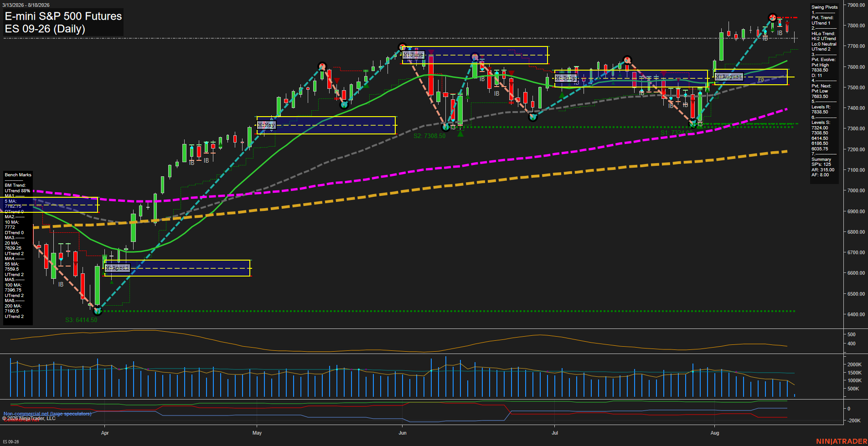Image resolution: width=868 pixels, height=446 pixels.
Task: Click the 'S3: 6414.50' support label
Action: pyautogui.click(x=81, y=320)
